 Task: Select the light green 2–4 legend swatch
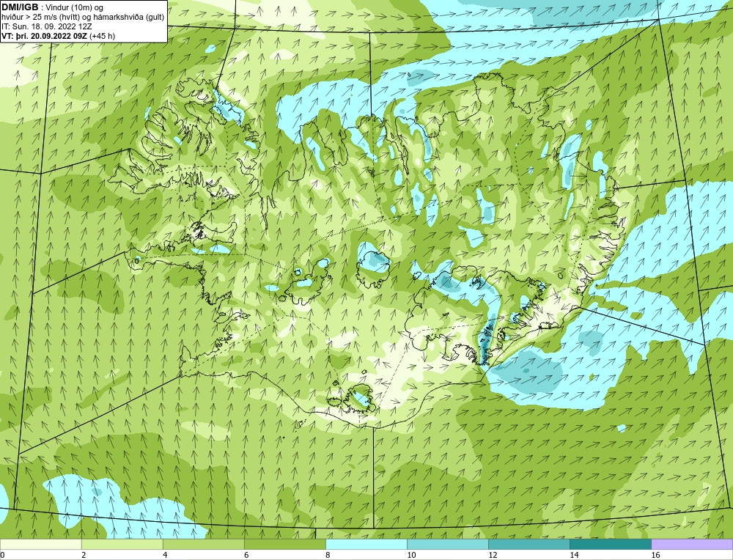point(122,544)
